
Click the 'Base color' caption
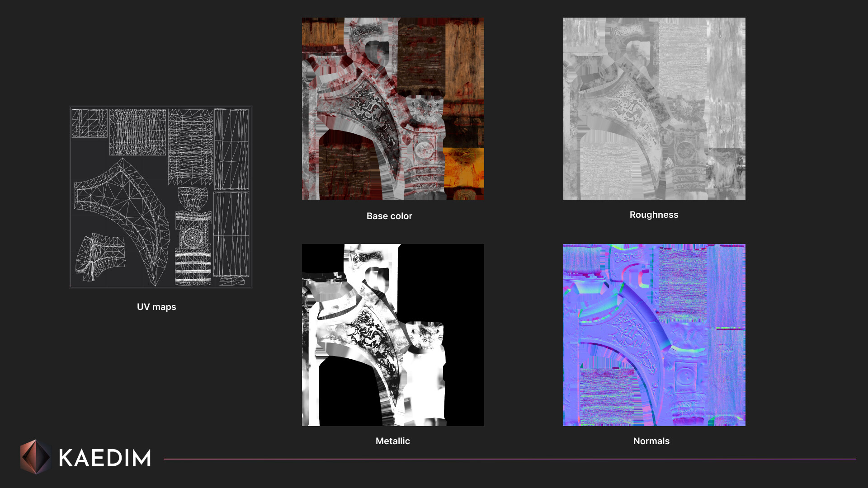(x=389, y=216)
